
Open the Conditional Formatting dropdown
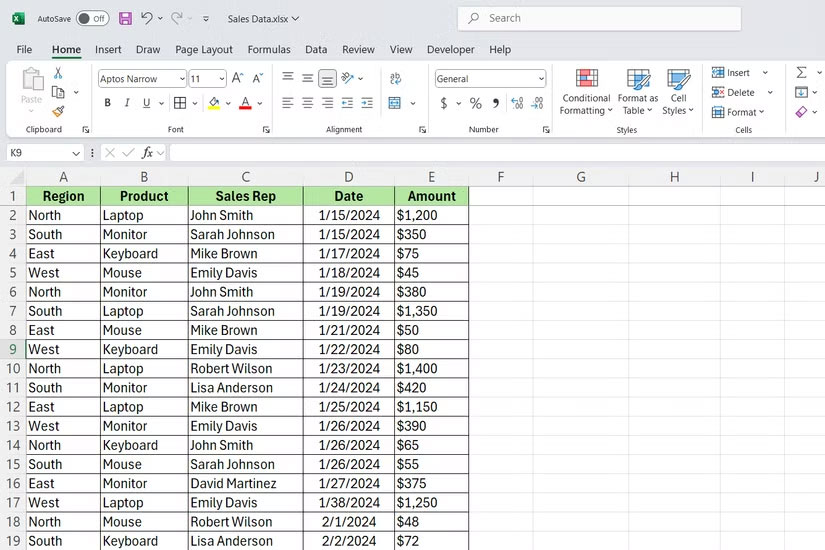586,92
